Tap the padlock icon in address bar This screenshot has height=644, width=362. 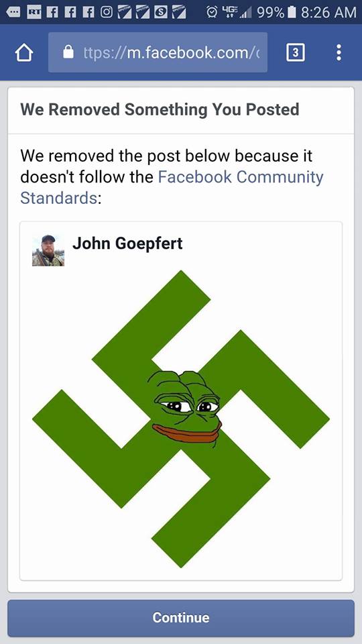coord(68,52)
